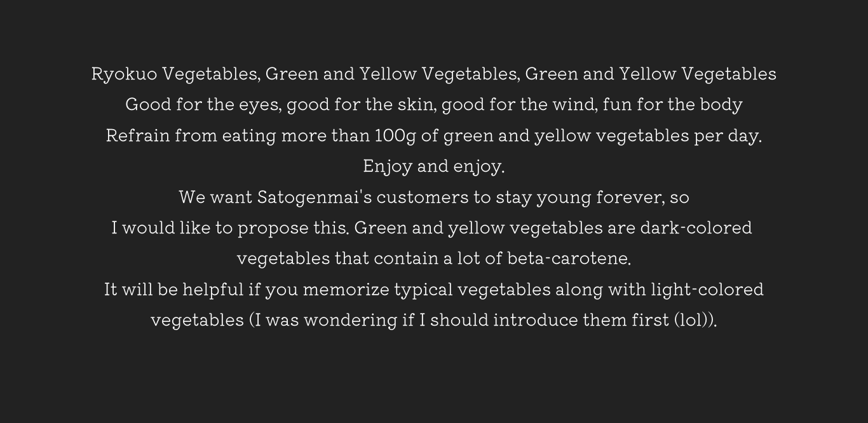This screenshot has width=868, height=423.
Task: Click the word "beta-carotene."
Action: pyautogui.click(x=569, y=259)
